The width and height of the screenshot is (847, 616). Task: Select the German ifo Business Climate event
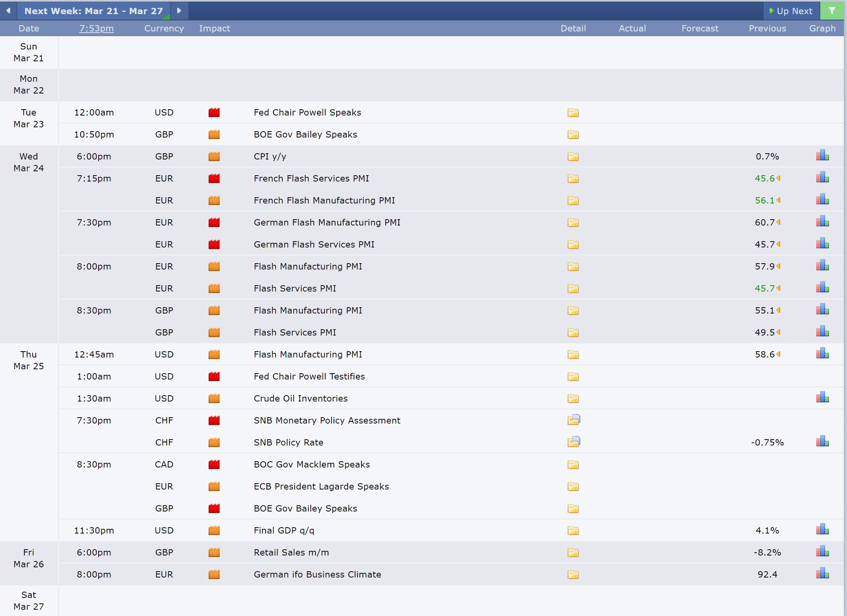pos(317,574)
